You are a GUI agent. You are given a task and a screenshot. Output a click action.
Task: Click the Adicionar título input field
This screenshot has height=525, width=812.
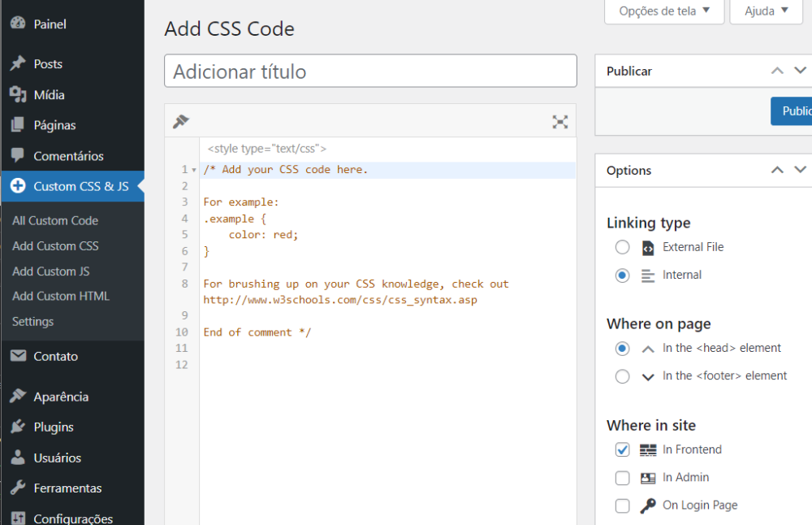370,71
